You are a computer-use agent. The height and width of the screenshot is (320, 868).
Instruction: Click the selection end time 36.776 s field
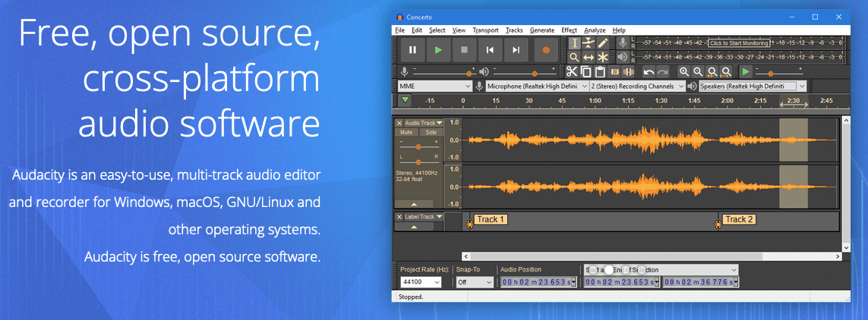click(x=701, y=282)
